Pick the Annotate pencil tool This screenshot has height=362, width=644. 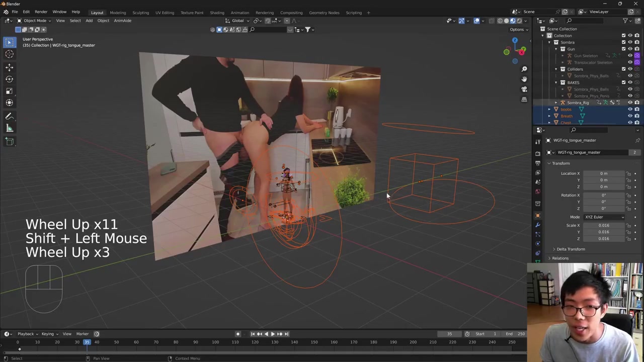tap(9, 116)
